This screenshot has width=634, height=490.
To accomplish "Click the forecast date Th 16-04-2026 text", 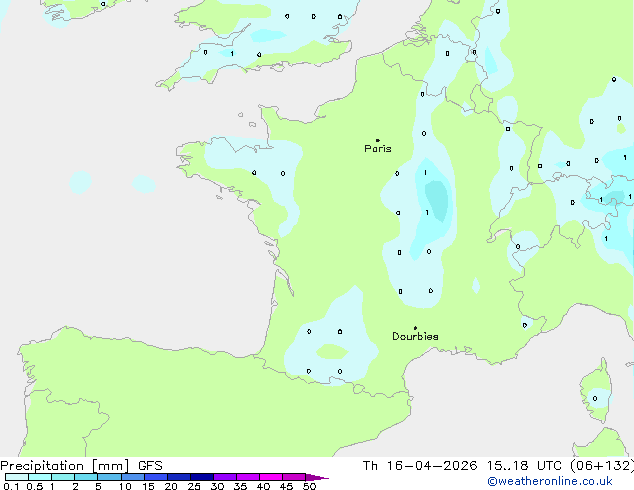I will tap(420, 466).
